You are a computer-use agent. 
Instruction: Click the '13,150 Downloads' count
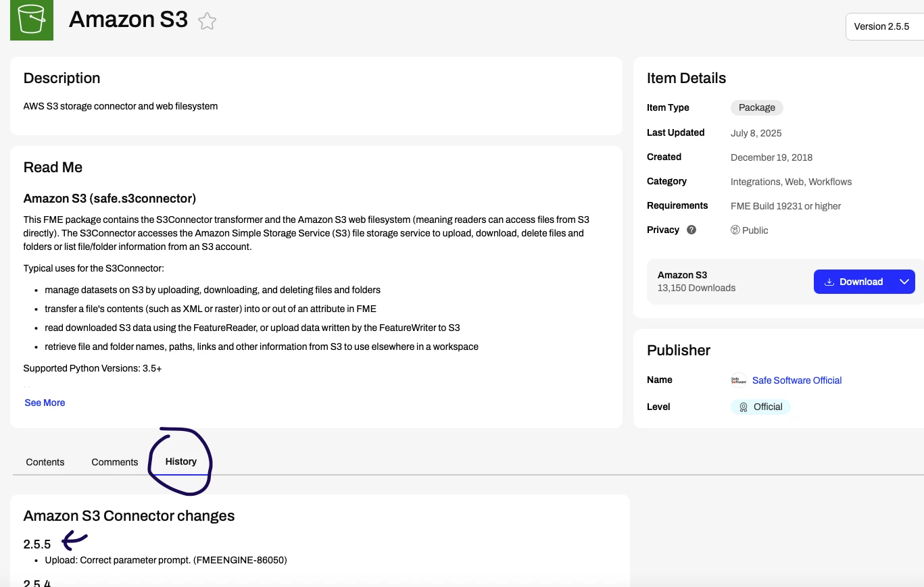(696, 288)
